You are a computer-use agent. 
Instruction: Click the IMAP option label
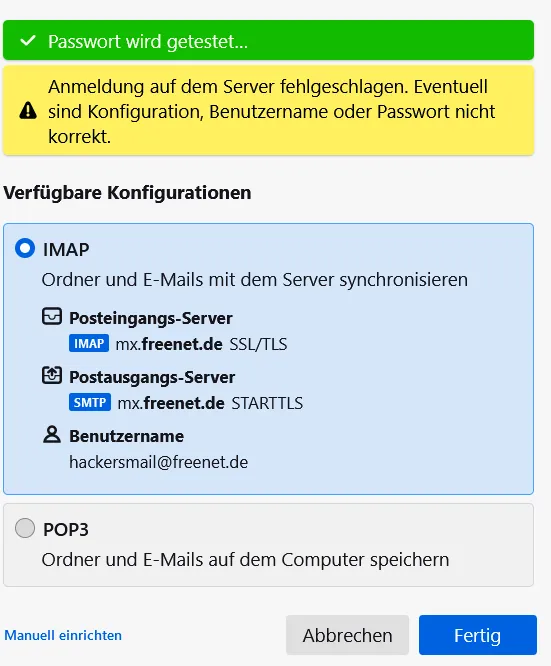pos(66,249)
